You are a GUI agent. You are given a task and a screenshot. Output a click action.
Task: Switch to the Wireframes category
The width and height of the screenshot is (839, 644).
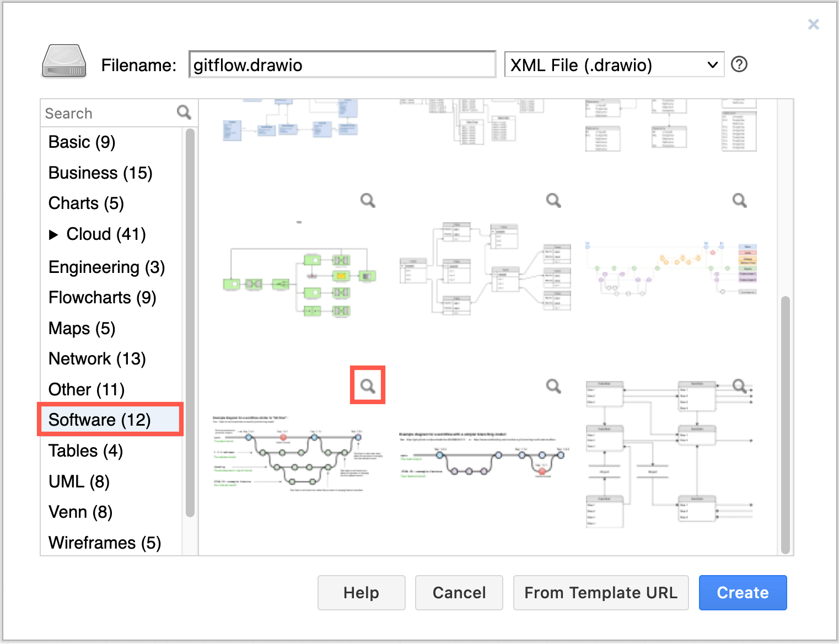[105, 542]
